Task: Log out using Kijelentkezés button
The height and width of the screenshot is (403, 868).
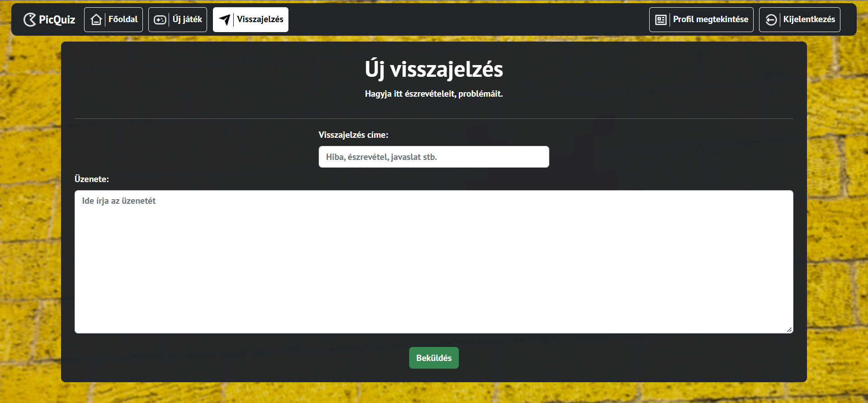Action: 800,19
